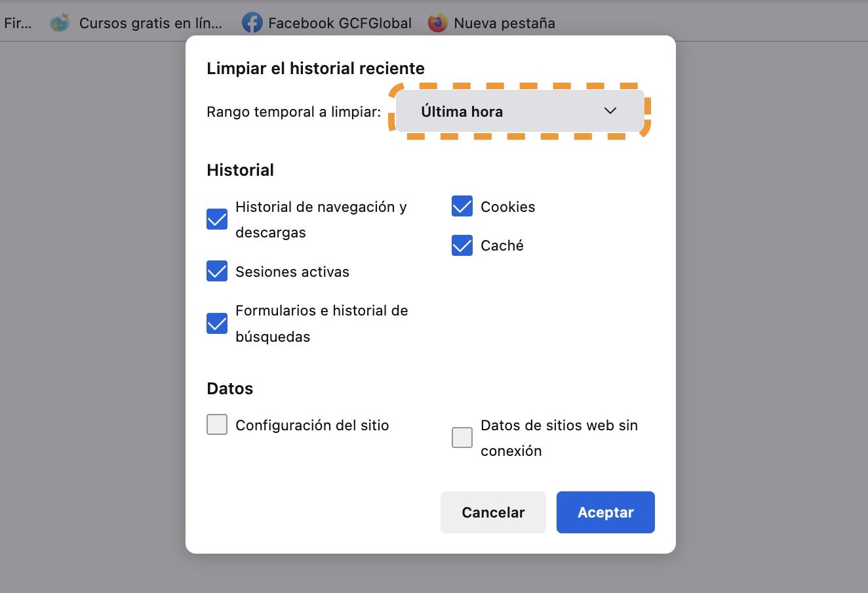
Task: Click "Cancelar" to dismiss the dialog
Action: (493, 512)
